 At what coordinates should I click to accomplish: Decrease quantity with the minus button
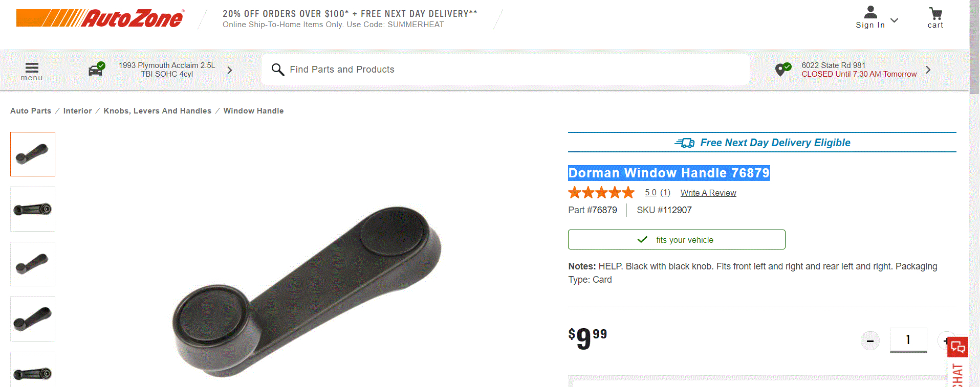(x=870, y=340)
